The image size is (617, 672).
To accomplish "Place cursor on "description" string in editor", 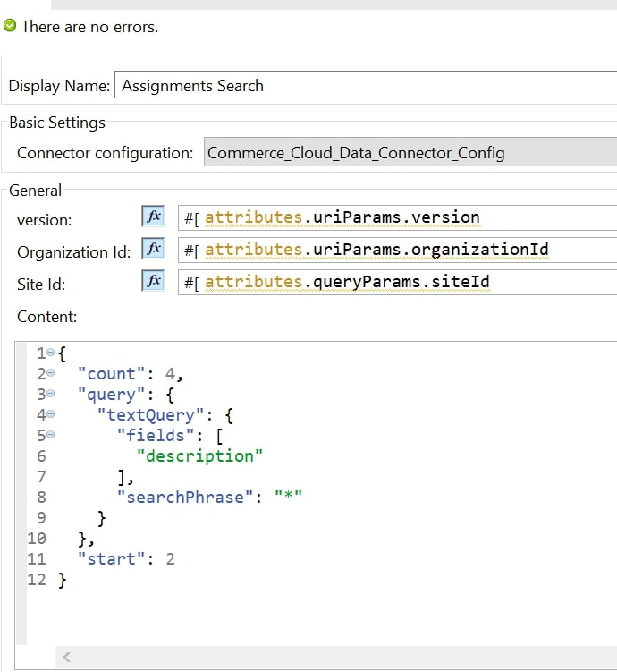I will tap(199, 456).
